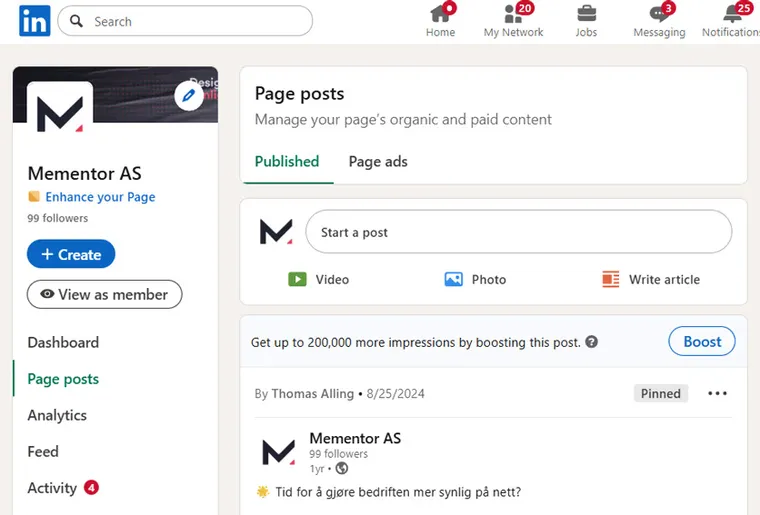
Task: Select Page posts in the sidebar menu
Action: [63, 379]
